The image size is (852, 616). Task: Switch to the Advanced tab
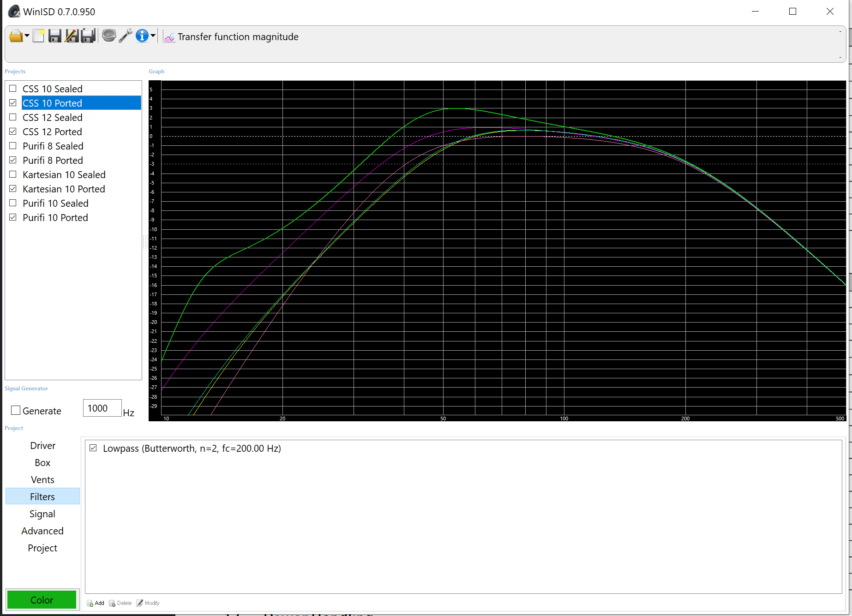pyautogui.click(x=42, y=531)
